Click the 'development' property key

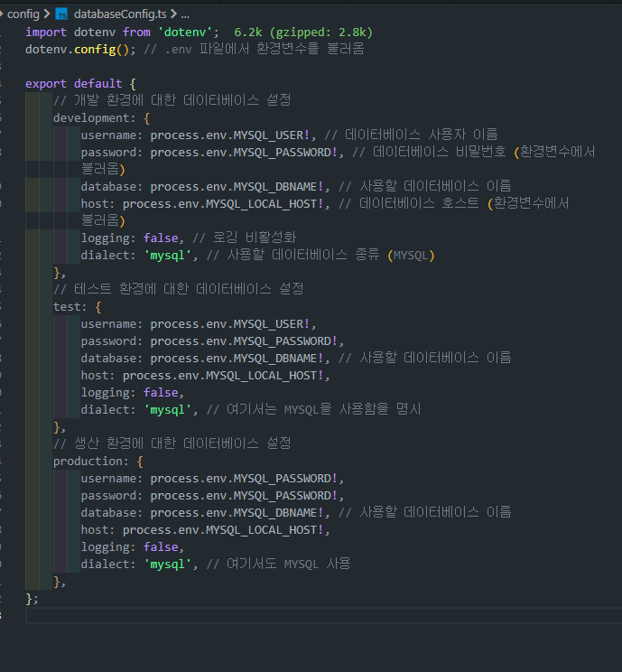point(91,117)
